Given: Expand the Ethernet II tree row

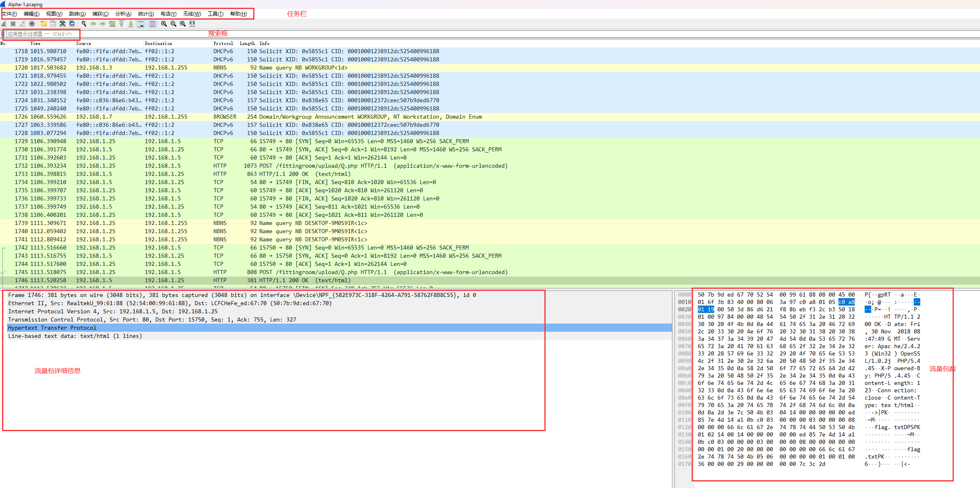Looking at the screenshot, I should click(4, 303).
